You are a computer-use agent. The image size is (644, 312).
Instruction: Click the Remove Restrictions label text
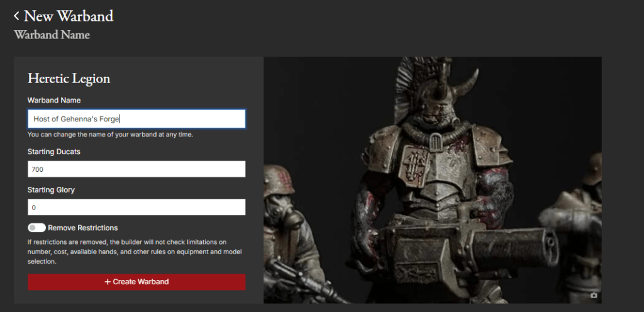point(82,228)
